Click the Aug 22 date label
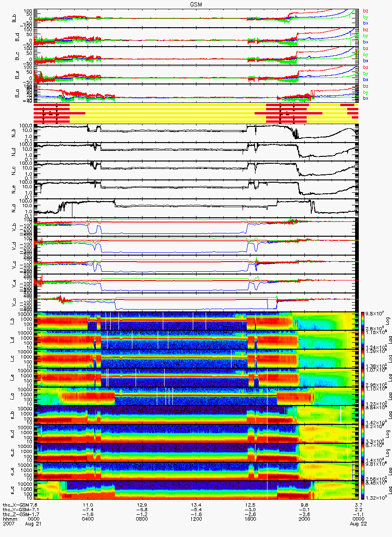Image resolution: width=392 pixels, height=537 pixels. tap(358, 524)
